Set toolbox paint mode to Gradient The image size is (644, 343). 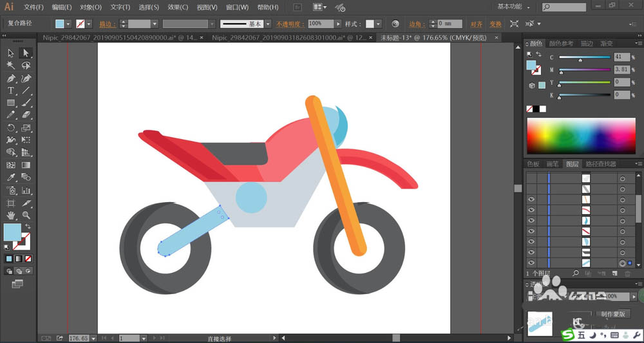pos(19,259)
